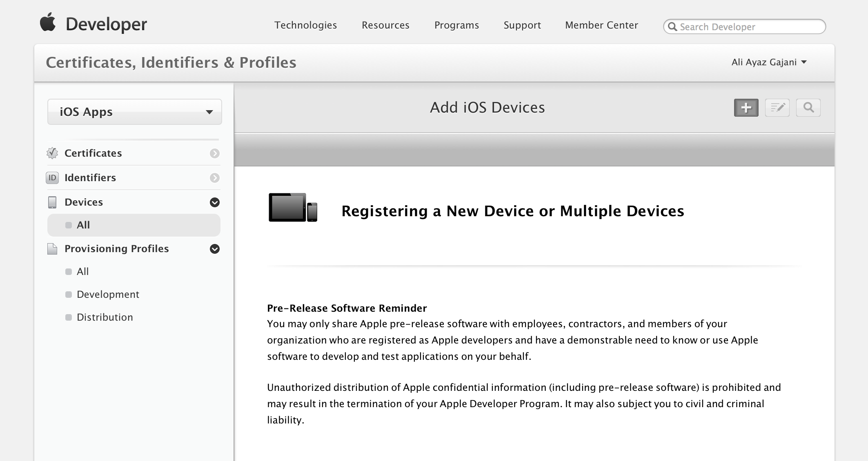
Task: Expand the Certificates section arrow
Action: pos(215,153)
